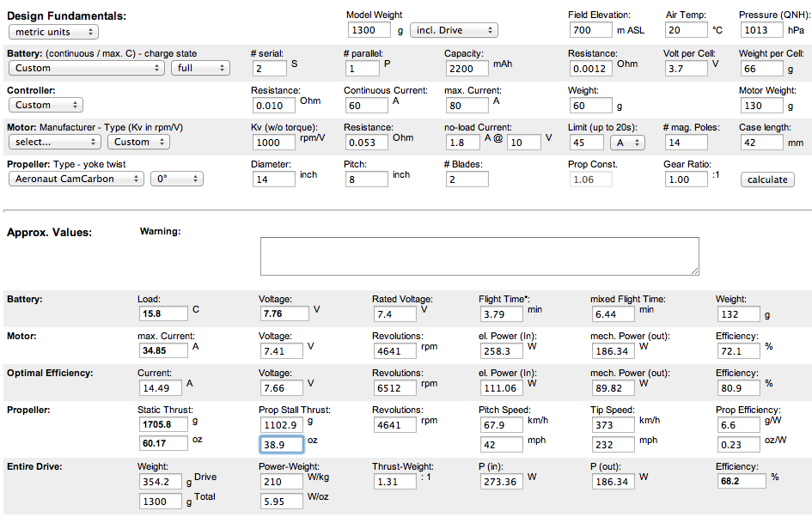Image resolution: width=812 pixels, height=523 pixels.
Task: Change the battery charge state full dropdown
Action: click(x=199, y=68)
